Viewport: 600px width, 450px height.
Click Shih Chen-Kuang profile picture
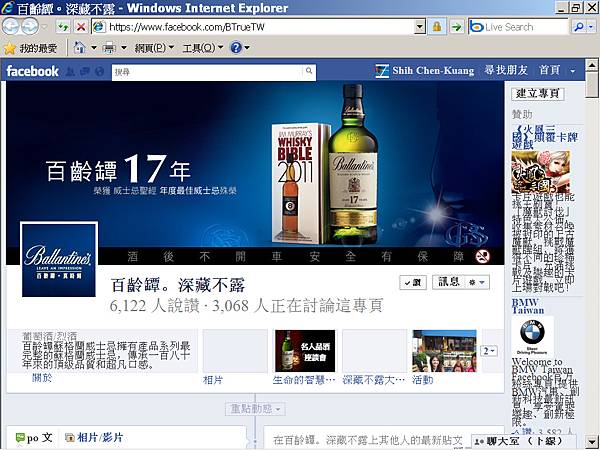[x=382, y=71]
